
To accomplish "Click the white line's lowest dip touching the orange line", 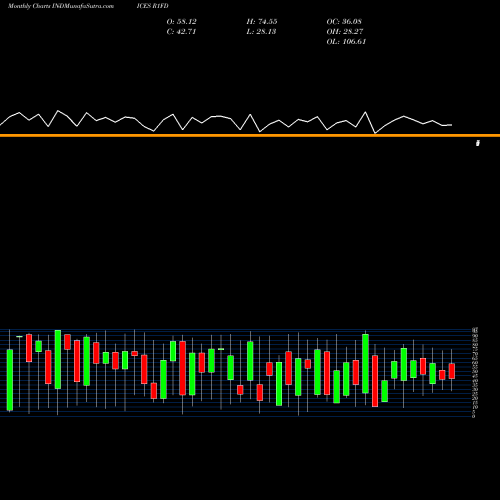I will click(x=375, y=133).
